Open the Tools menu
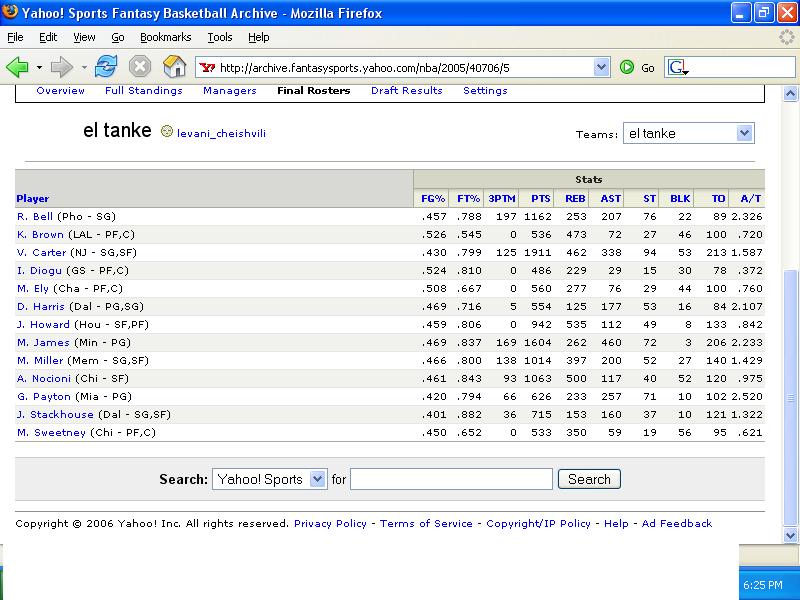This screenshot has height=600, width=800. pos(220,37)
